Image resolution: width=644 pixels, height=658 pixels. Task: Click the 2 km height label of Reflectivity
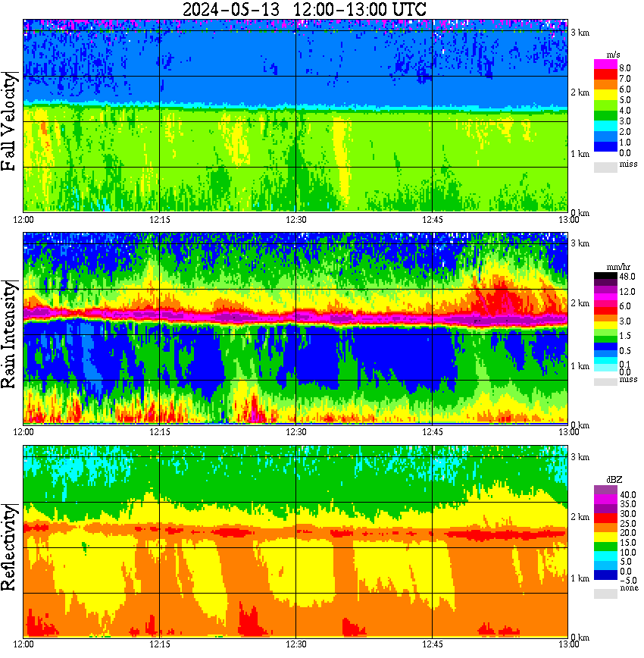(x=580, y=517)
